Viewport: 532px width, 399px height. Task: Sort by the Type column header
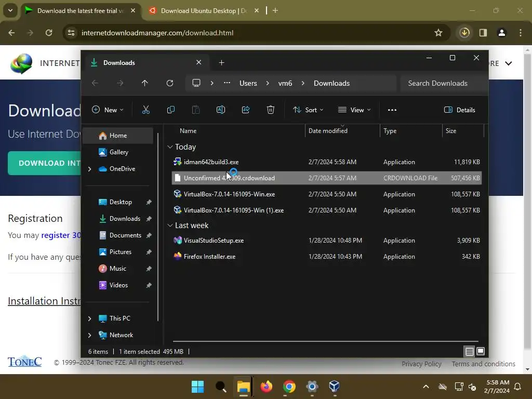tap(411, 130)
